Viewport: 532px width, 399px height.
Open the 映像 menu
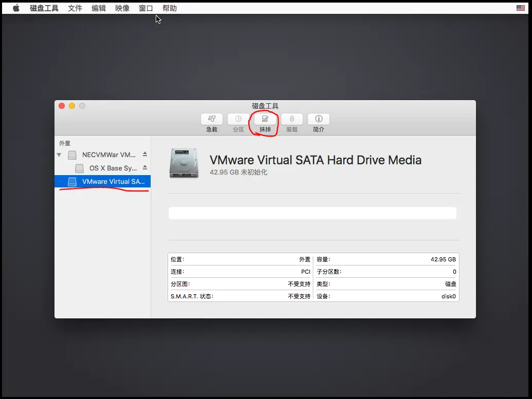(x=122, y=8)
